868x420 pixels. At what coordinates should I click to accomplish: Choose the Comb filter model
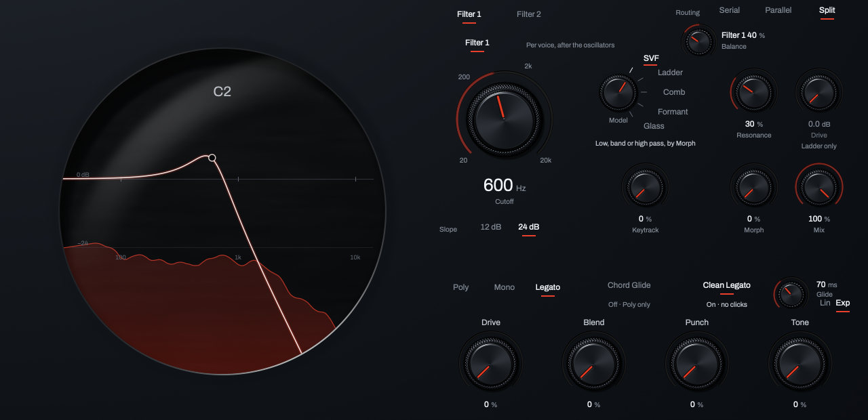pos(674,92)
